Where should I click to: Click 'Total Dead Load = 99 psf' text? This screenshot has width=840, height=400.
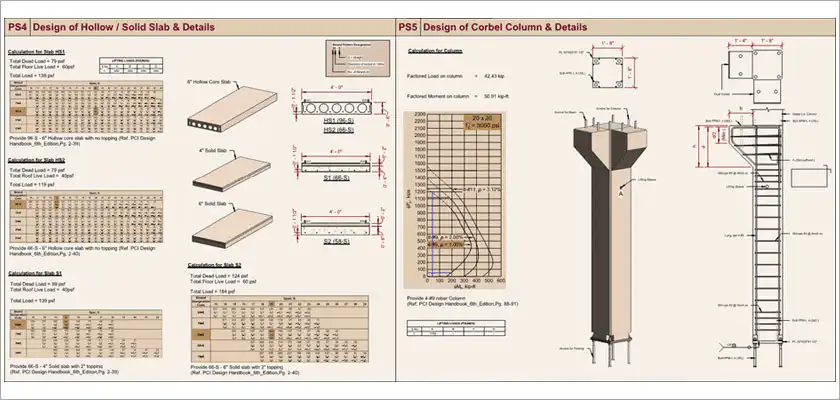(36, 284)
